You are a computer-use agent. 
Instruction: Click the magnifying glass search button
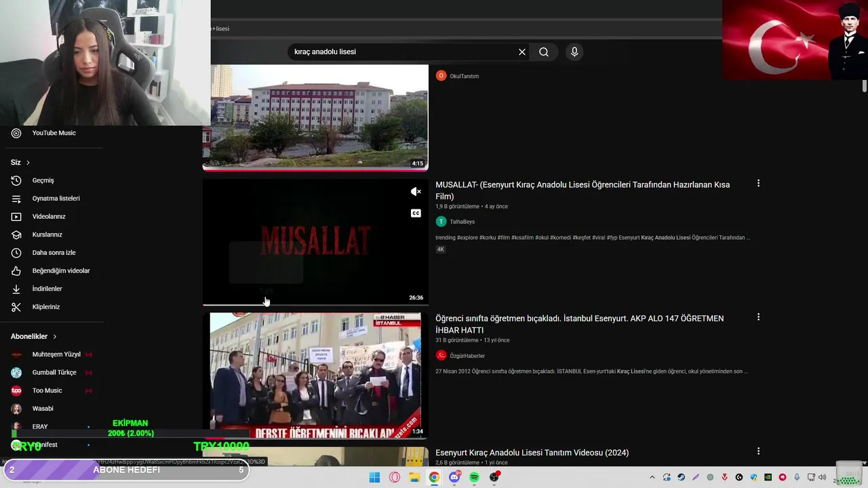(x=544, y=52)
